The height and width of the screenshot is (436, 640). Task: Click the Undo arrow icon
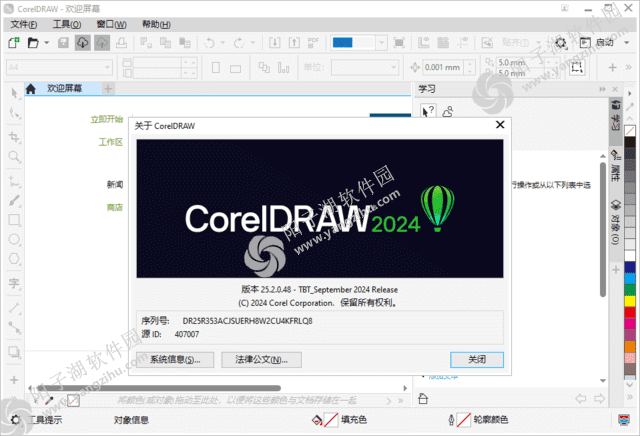(x=209, y=42)
